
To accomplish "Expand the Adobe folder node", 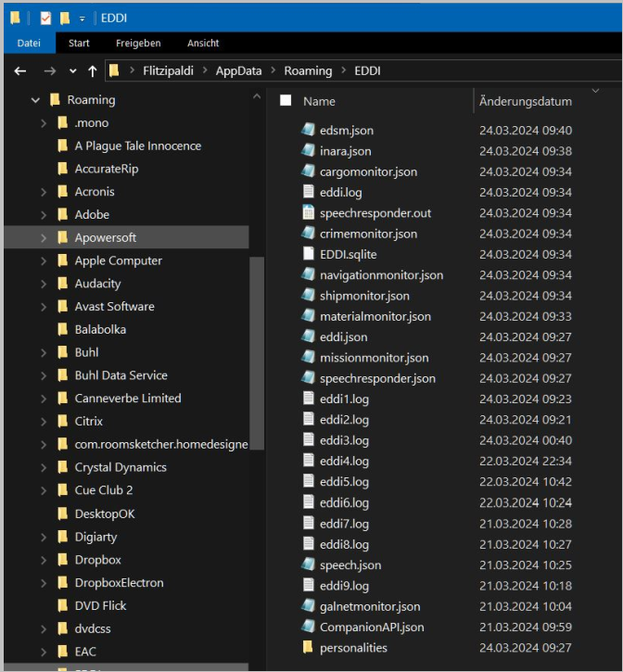I will point(44,215).
